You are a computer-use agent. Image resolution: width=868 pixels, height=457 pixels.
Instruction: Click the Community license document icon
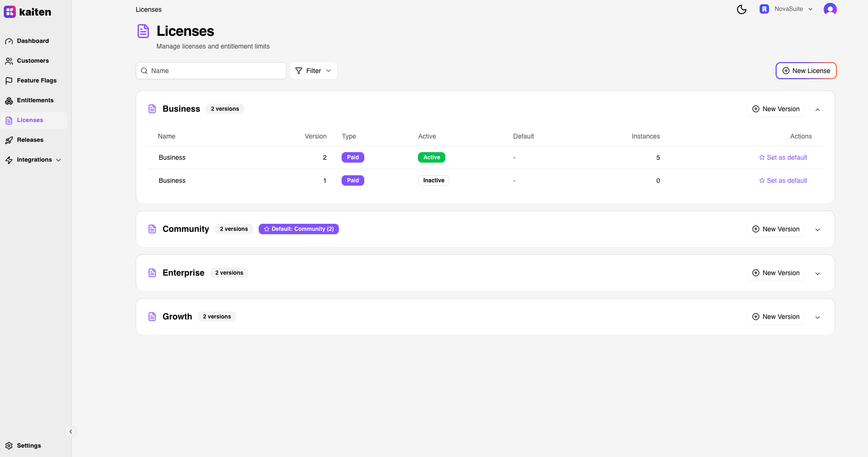coord(152,229)
